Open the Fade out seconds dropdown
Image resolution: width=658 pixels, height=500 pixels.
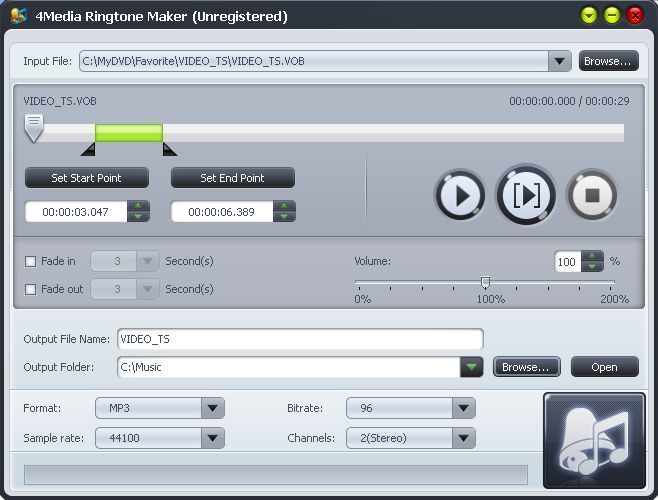tap(147, 289)
